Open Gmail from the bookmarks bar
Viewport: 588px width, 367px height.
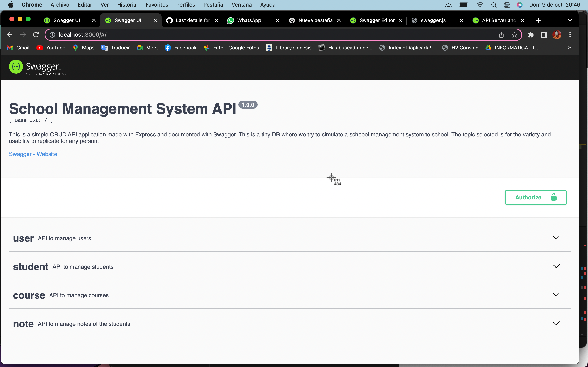click(18, 48)
